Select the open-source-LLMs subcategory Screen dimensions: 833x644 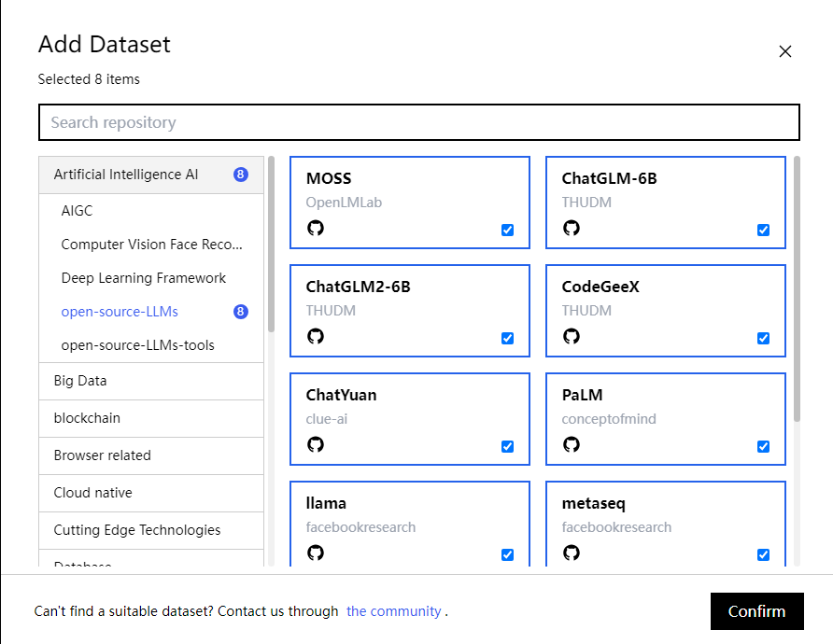[x=151, y=312]
